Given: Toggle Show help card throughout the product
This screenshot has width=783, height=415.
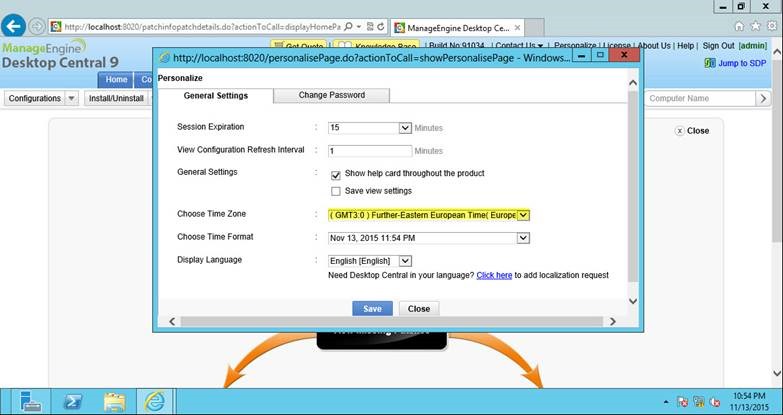Looking at the screenshot, I should click(336, 175).
